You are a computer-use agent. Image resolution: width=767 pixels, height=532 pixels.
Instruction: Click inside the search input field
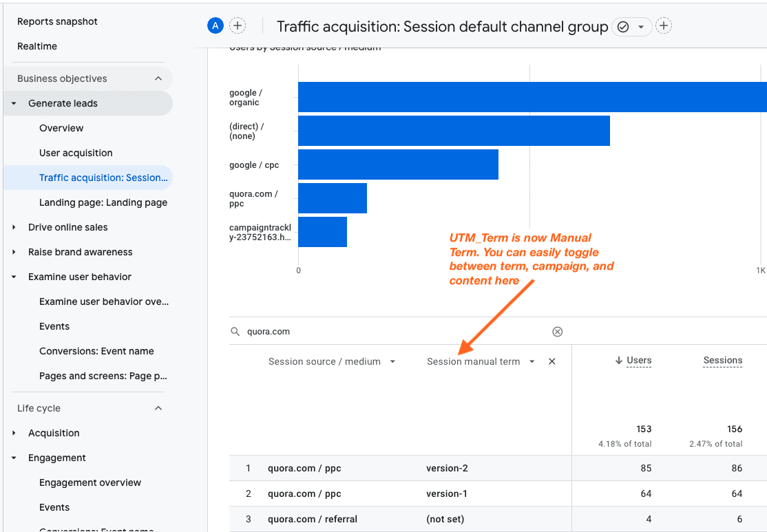344,331
